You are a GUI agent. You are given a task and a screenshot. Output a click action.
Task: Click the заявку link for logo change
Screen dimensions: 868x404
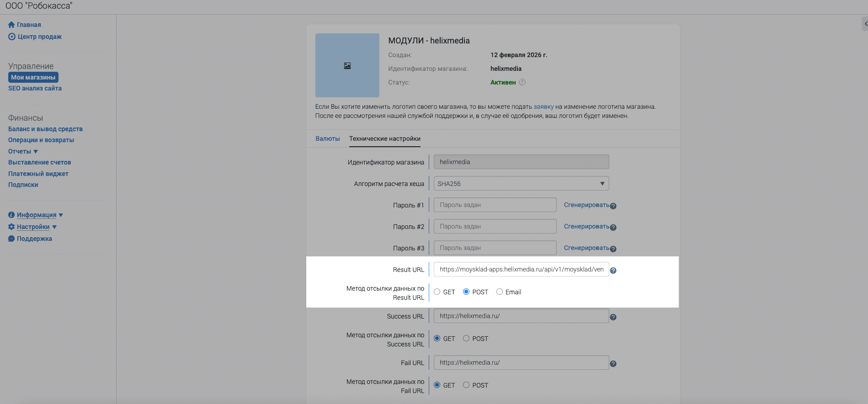click(x=543, y=106)
